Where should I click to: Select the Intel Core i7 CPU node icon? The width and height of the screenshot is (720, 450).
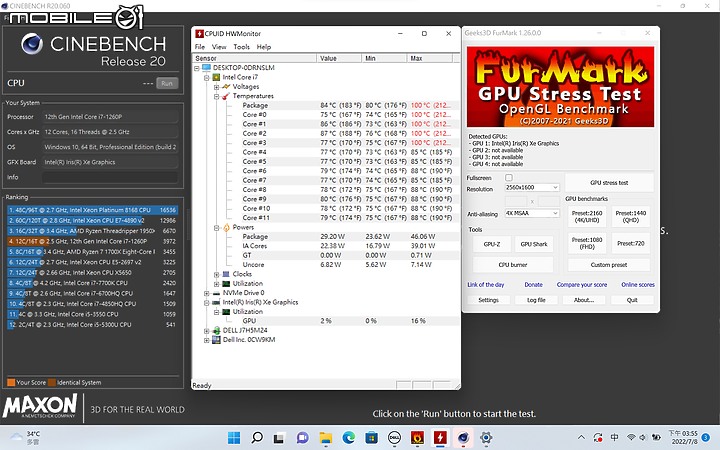pyautogui.click(x=216, y=77)
